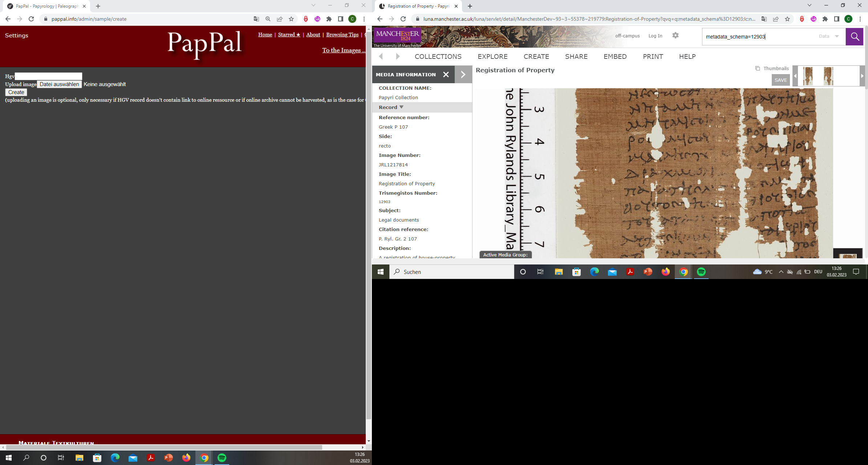Image resolution: width=868 pixels, height=465 pixels.
Task: Reload the pappal.info page
Action: coord(31,19)
